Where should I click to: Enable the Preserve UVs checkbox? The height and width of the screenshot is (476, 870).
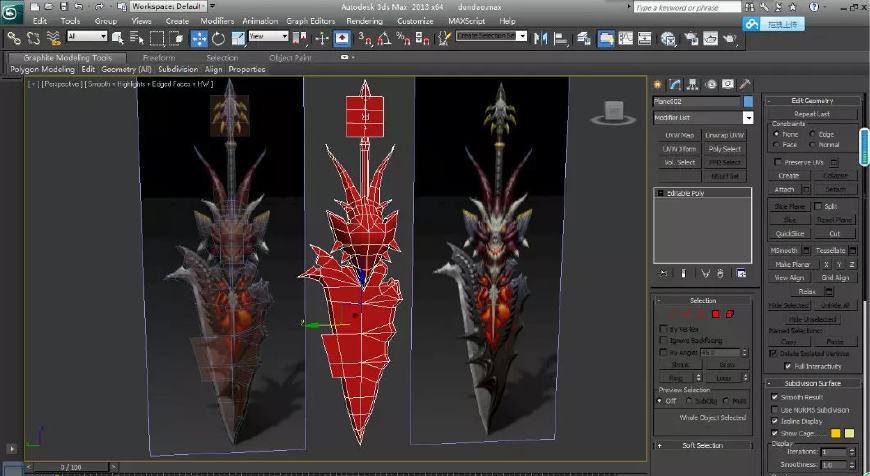point(778,162)
